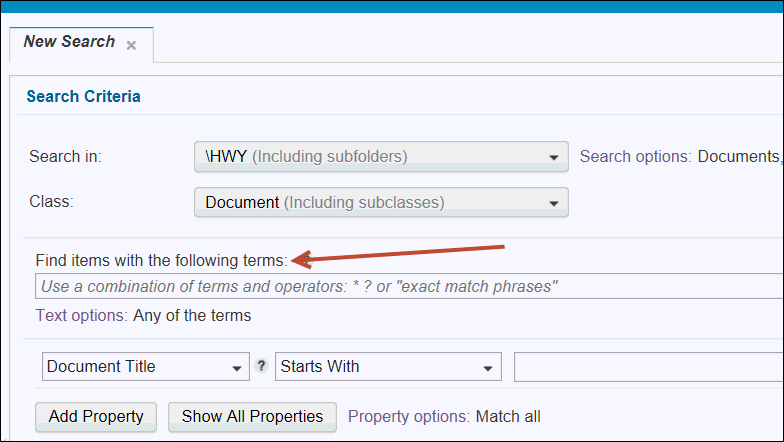This screenshot has width=784, height=442.
Task: Open the Document Title property dropdown
Action: click(146, 366)
